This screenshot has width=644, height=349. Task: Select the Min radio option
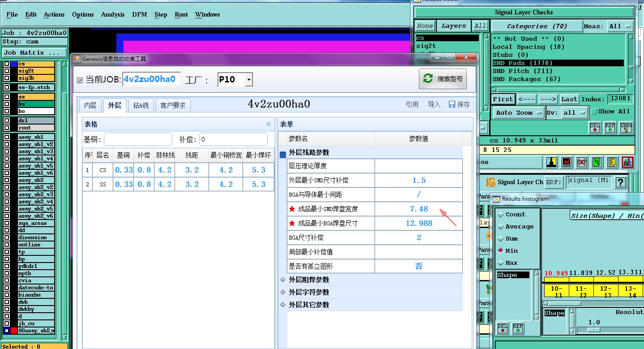[x=500, y=251]
